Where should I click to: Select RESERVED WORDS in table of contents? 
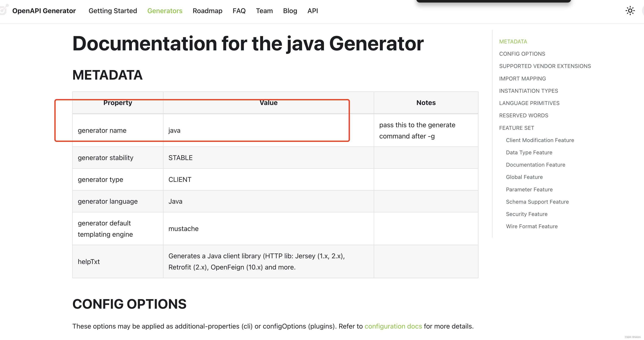coord(524,115)
